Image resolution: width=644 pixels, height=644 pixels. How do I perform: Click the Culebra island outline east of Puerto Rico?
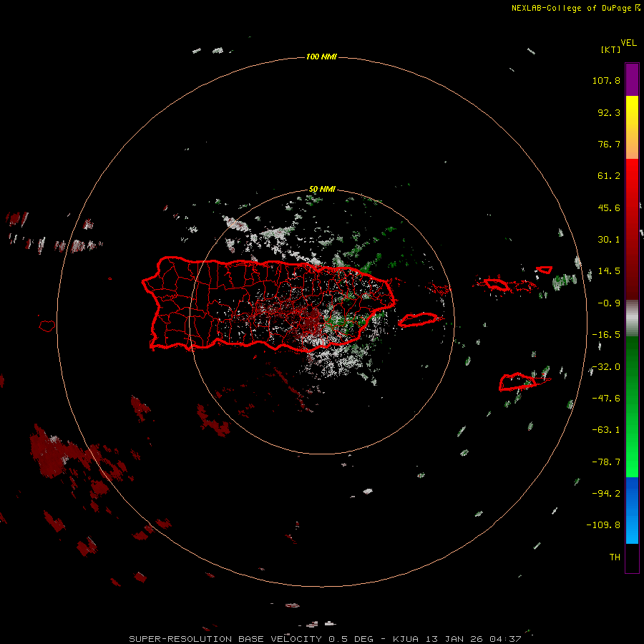point(439,289)
